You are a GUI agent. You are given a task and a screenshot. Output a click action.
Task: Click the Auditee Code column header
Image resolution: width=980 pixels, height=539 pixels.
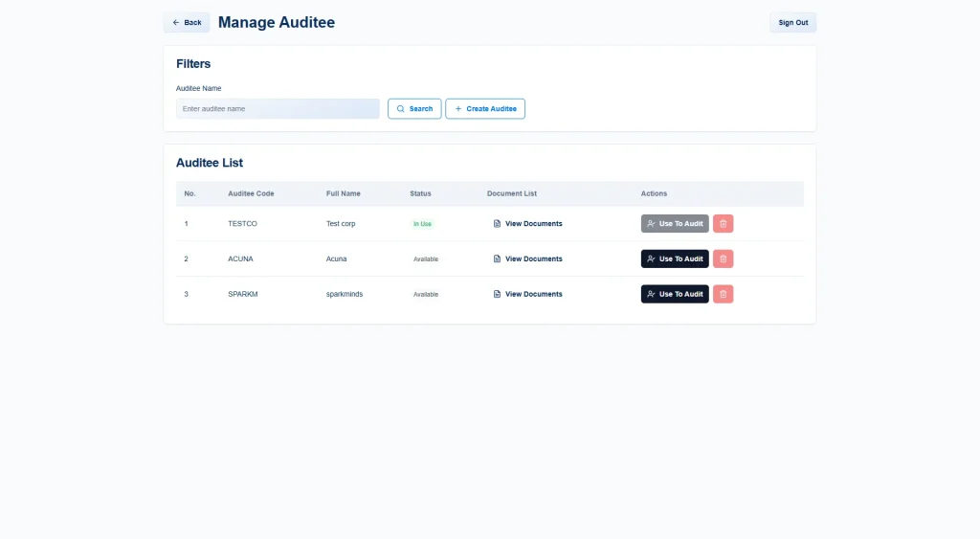click(x=251, y=193)
